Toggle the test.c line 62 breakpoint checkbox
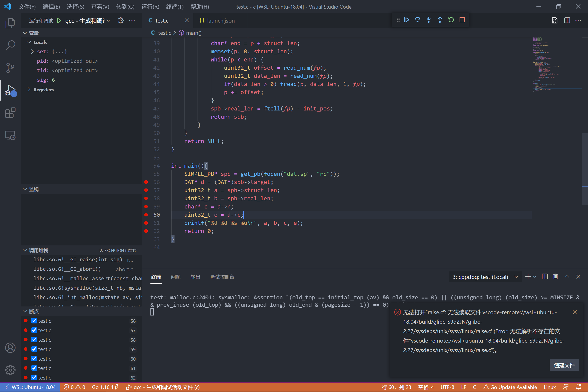 click(34, 378)
